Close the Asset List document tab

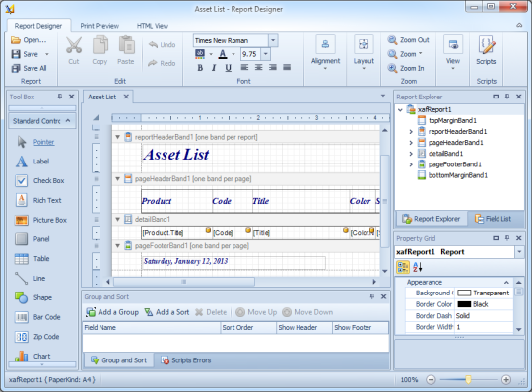click(126, 97)
